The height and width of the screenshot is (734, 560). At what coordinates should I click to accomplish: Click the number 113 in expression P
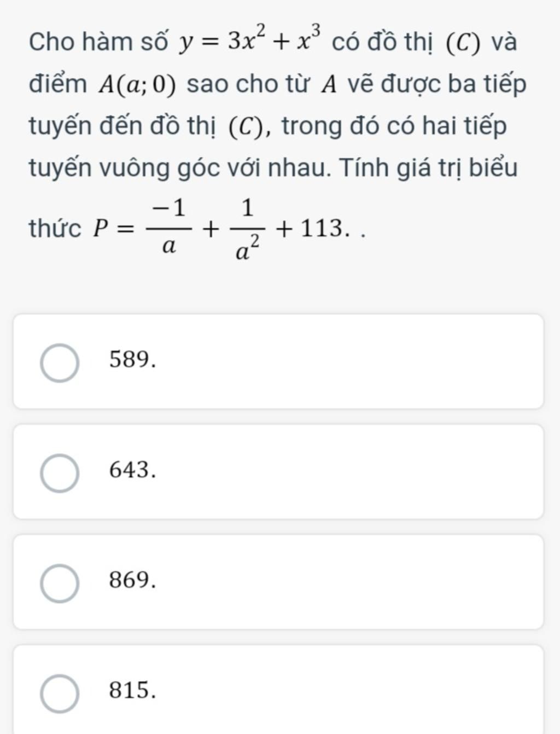coord(322,228)
